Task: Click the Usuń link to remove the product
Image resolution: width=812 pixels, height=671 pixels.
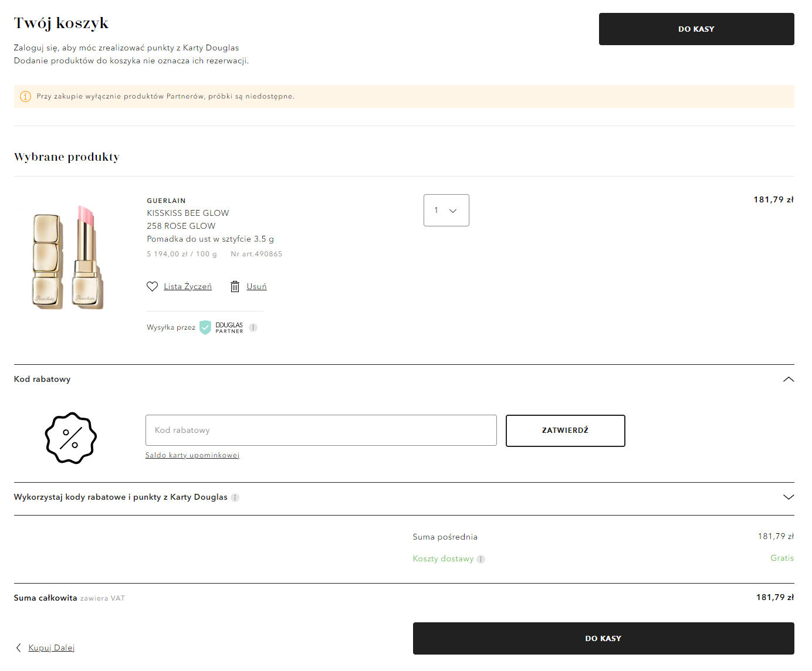Action: tap(256, 286)
